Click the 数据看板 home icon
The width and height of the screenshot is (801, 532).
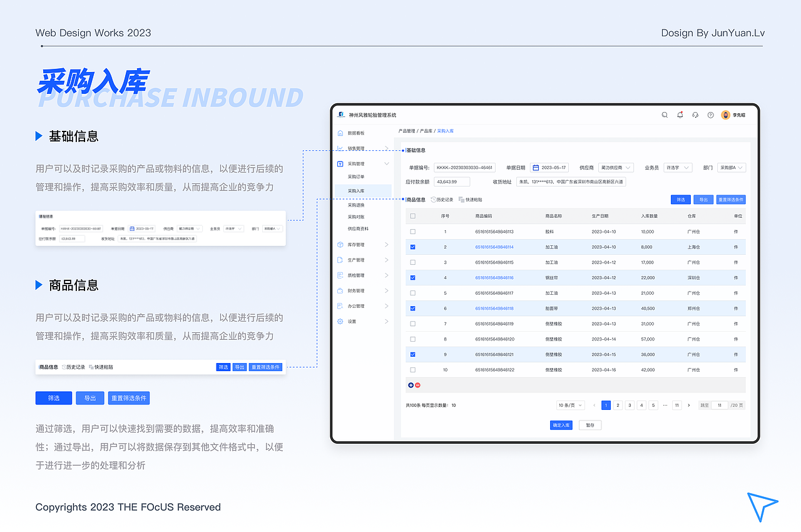click(340, 133)
